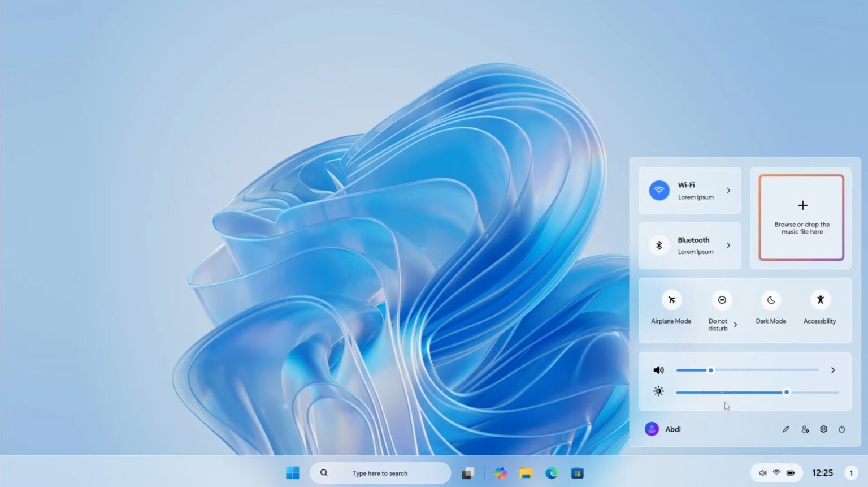Click the Wi-Fi quick setting icon
Viewport: 868px width, 487px height.
(658, 191)
